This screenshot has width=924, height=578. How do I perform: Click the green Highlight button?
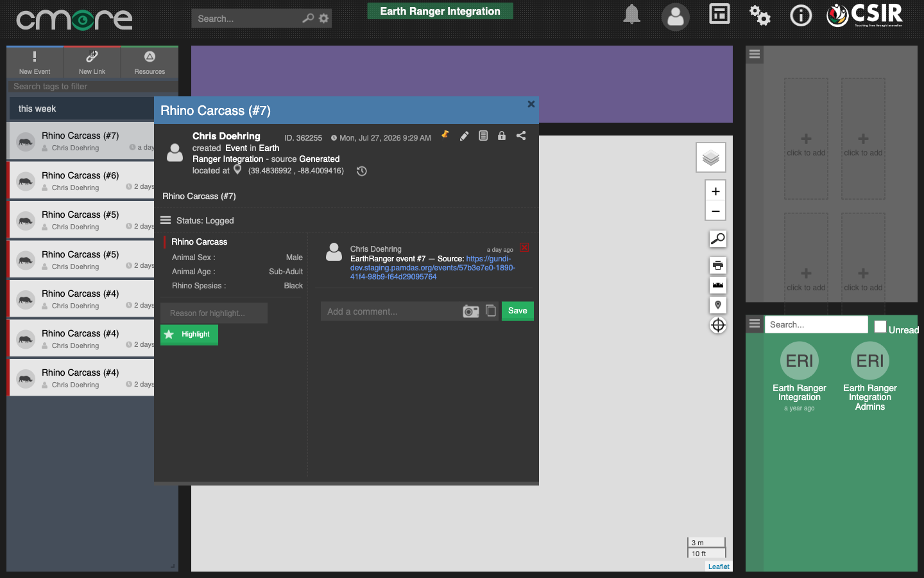[189, 335]
